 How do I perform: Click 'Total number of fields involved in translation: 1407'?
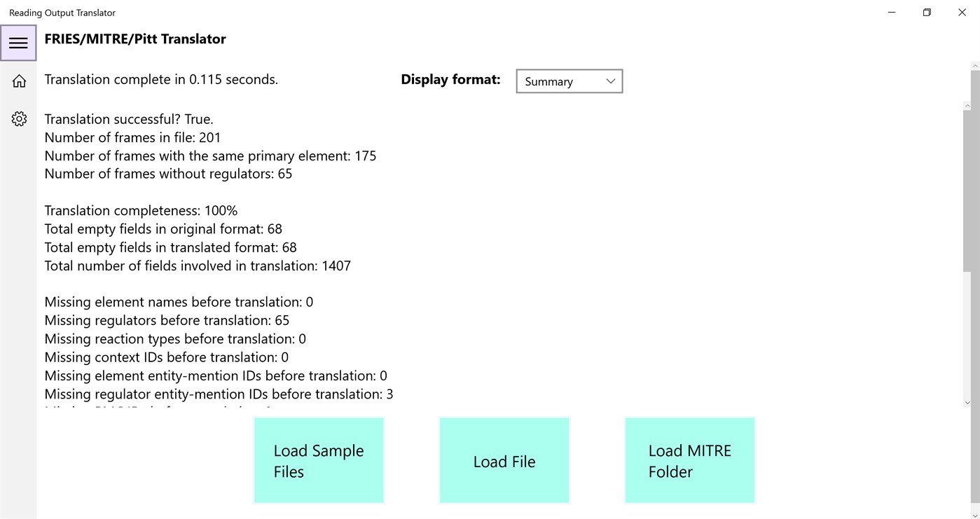coord(198,265)
